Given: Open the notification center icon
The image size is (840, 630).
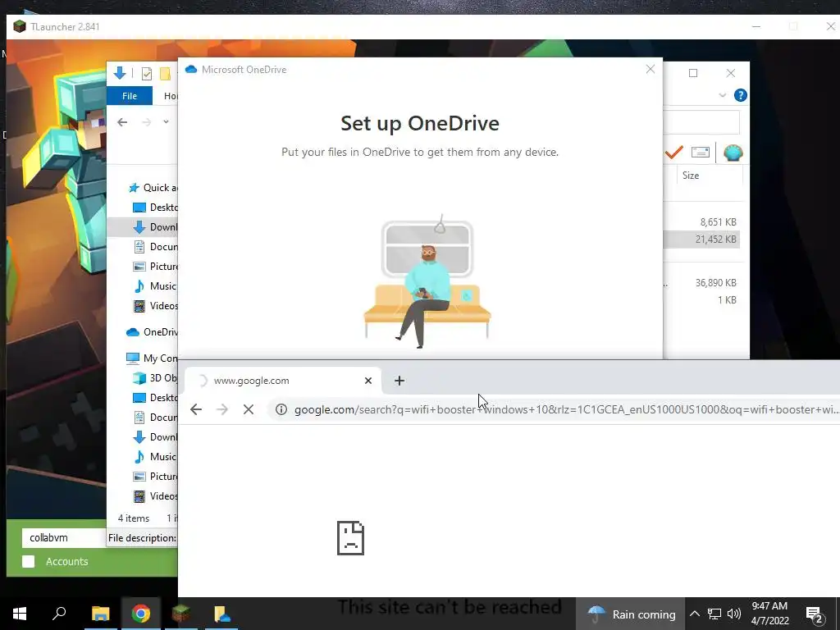Looking at the screenshot, I should pyautogui.click(x=815, y=615).
